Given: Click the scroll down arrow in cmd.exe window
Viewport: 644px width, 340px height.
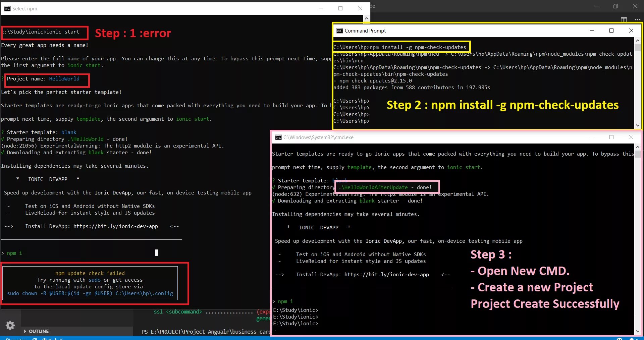Looking at the screenshot, I should 638,331.
